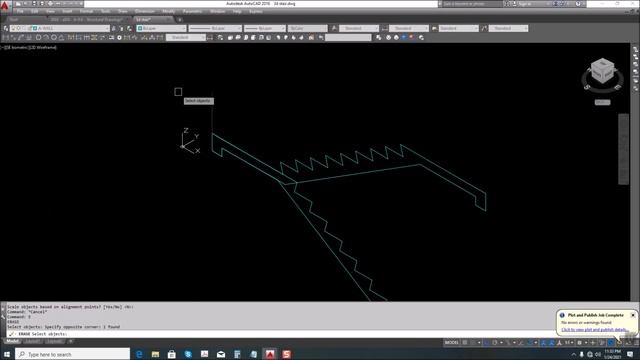Toggle MODEL space button in status bar
This screenshot has height=360, width=640.
(451, 343)
